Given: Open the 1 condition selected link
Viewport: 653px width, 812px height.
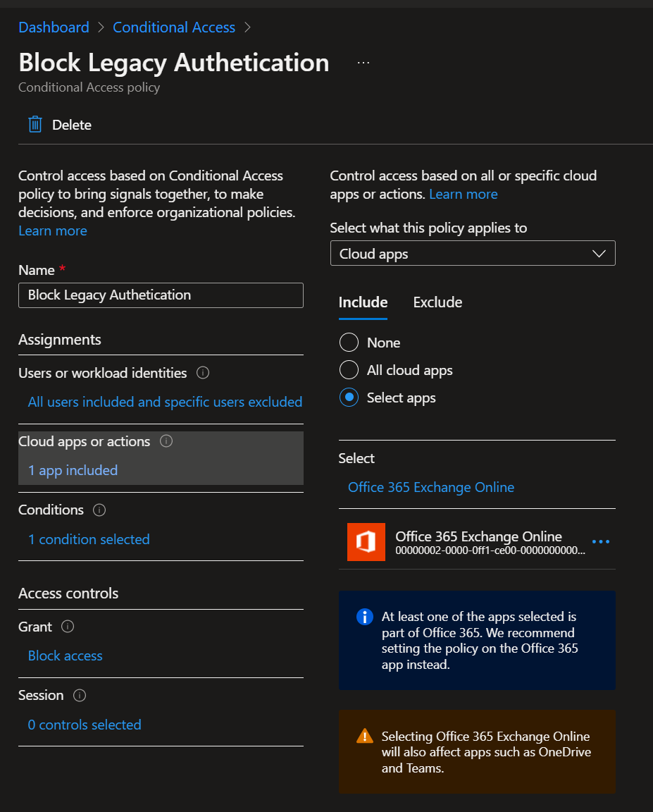Looking at the screenshot, I should [x=89, y=540].
